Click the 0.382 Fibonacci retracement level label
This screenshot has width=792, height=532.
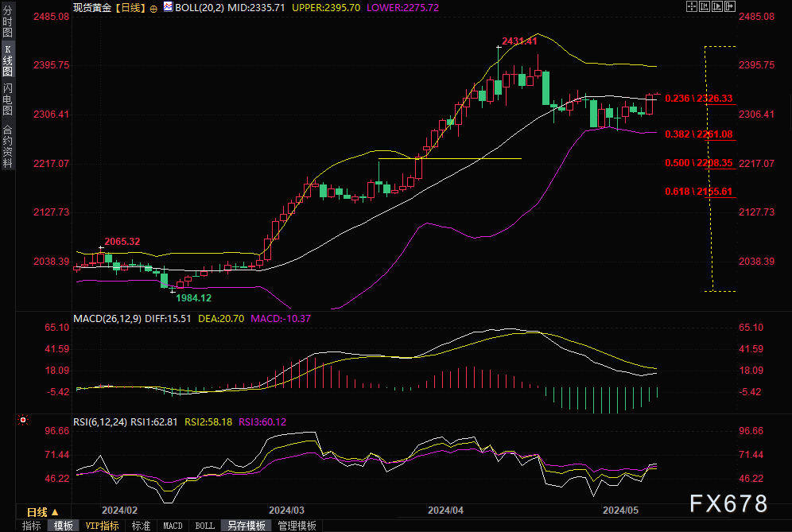coord(698,134)
